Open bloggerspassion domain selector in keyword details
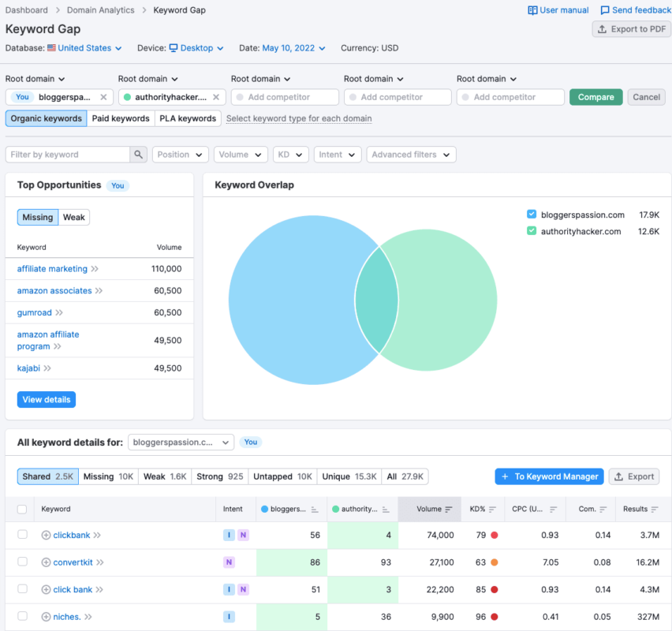 point(181,442)
